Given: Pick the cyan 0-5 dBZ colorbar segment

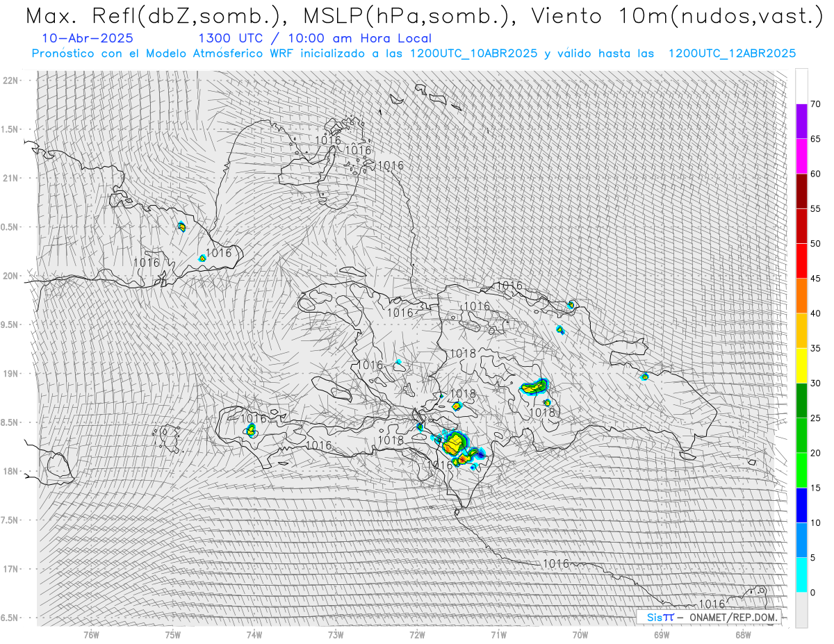Looking at the screenshot, I should [x=801, y=575].
